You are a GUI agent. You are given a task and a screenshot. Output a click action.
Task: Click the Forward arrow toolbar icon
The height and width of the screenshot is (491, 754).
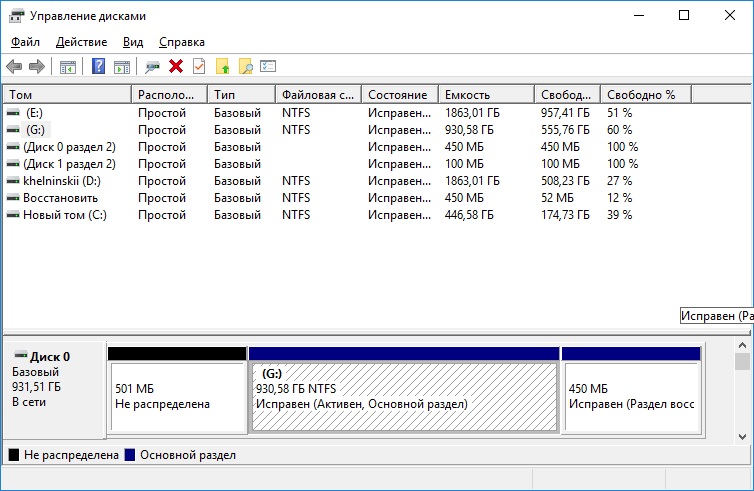37,66
